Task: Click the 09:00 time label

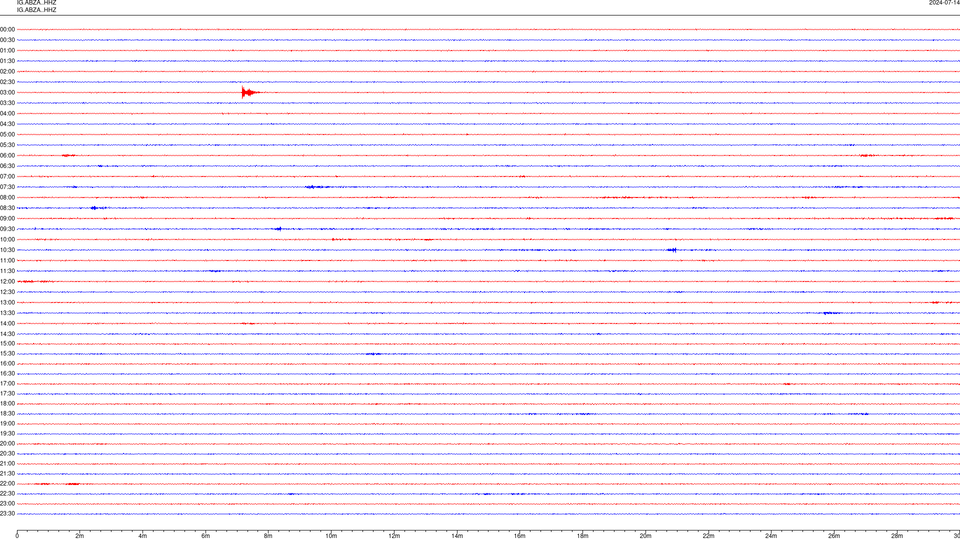Action: [x=7, y=219]
